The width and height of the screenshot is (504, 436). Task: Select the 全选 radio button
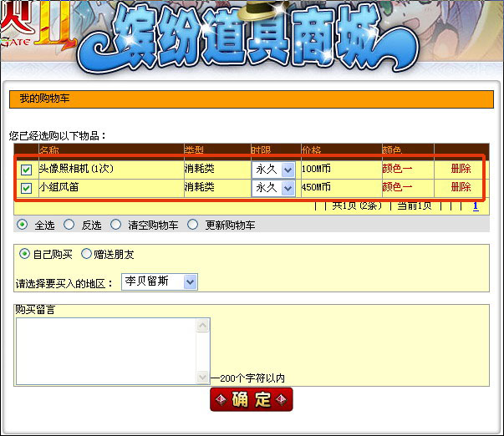22,225
